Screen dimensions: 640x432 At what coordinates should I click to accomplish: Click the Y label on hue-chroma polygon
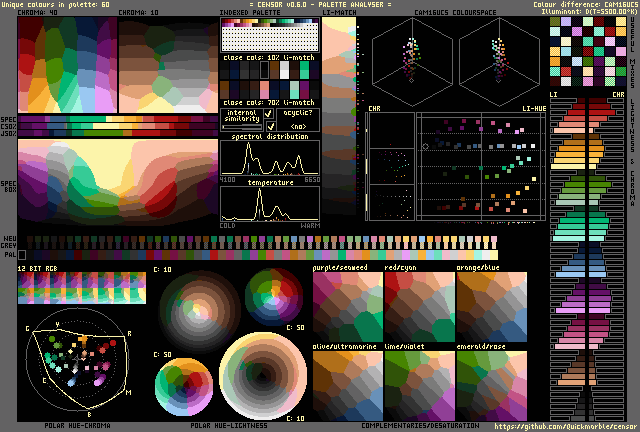coord(58,325)
